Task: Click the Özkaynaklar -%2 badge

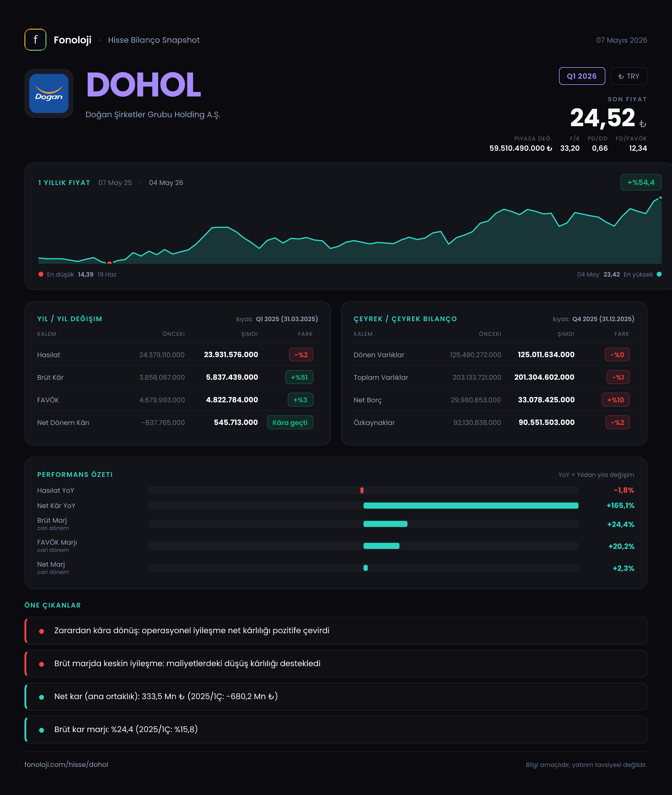Action: click(x=618, y=422)
